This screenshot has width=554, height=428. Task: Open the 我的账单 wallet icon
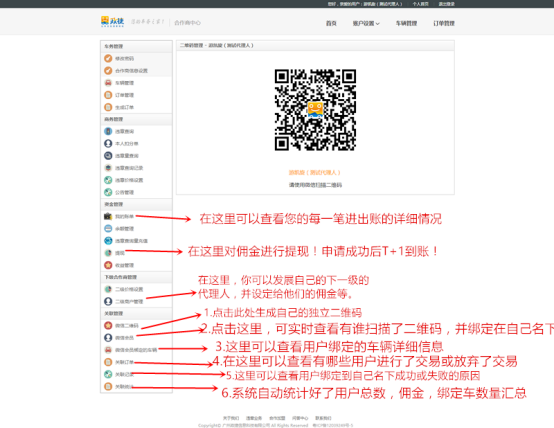click(108, 216)
